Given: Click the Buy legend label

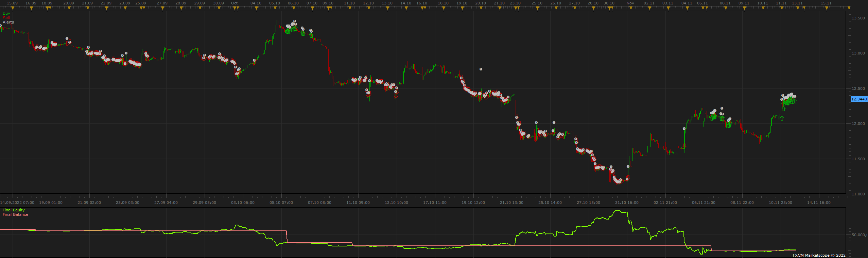Looking at the screenshot, I should [6, 13].
